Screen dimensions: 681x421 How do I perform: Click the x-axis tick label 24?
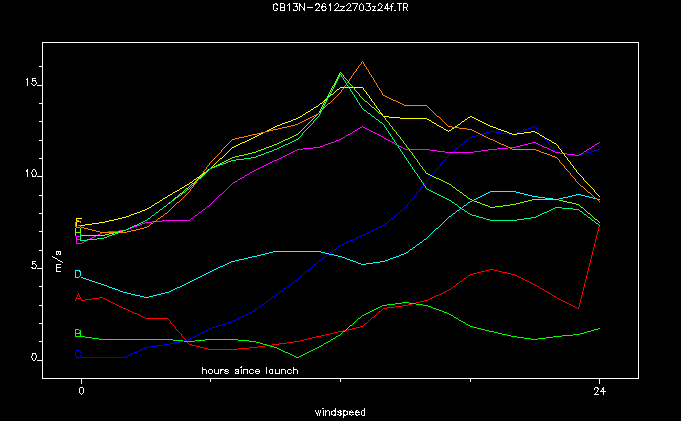coord(599,391)
